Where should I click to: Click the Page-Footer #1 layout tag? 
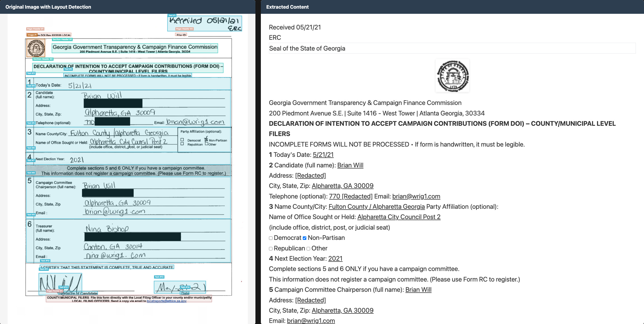click(54, 291)
